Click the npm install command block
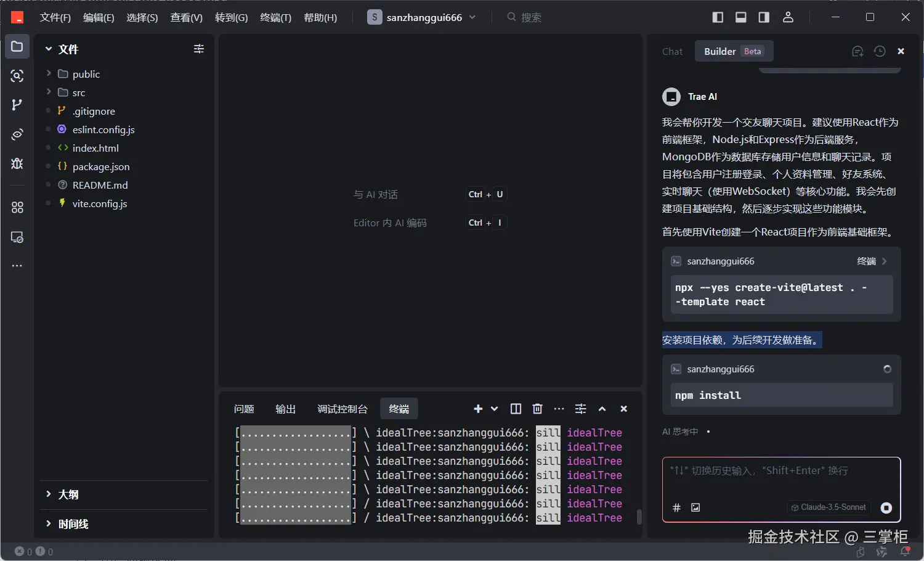 pyautogui.click(x=782, y=395)
